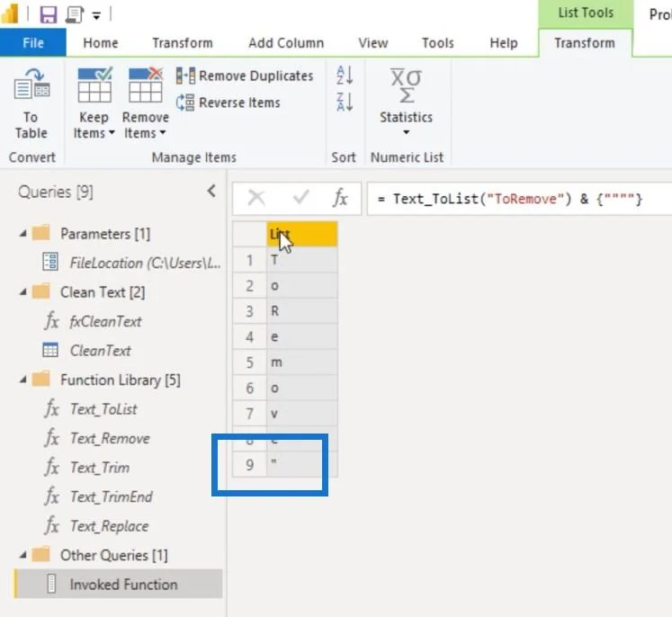Viewport: 672px width, 617px height.
Task: Open the main Transform tab next to Home
Action: pyautogui.click(x=183, y=43)
